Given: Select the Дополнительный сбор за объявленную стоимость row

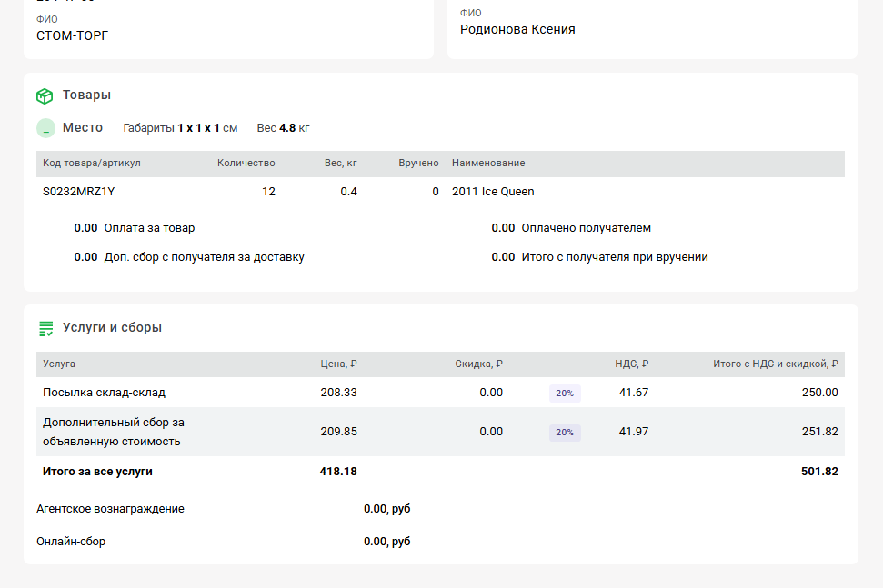Looking at the screenshot, I should point(113,432).
